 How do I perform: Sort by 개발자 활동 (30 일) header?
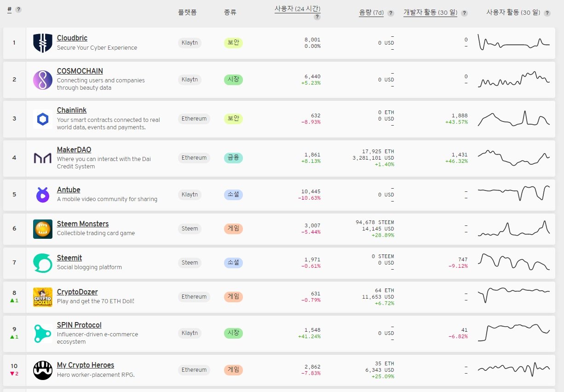pyautogui.click(x=430, y=13)
